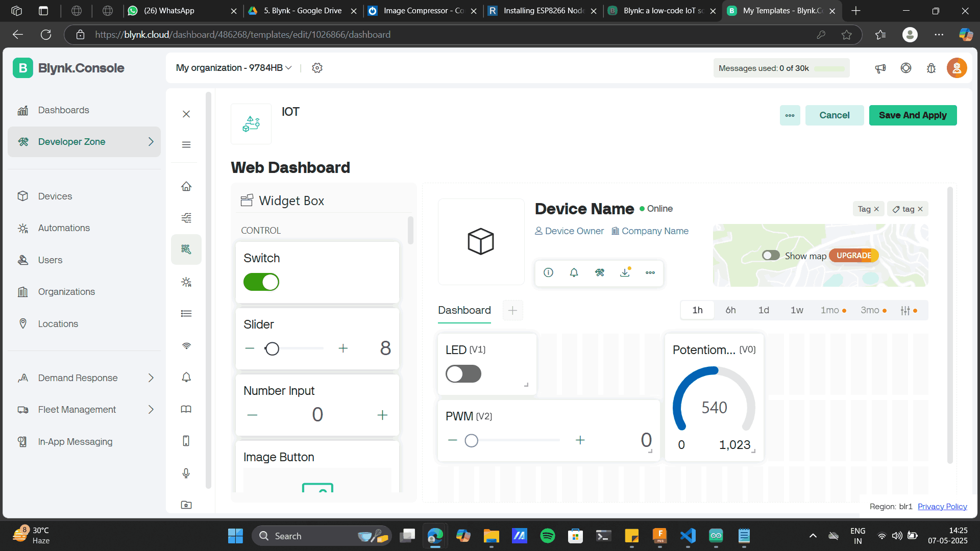Open Automations in left menu
Screen dimensions: 980x551
point(84,228)
